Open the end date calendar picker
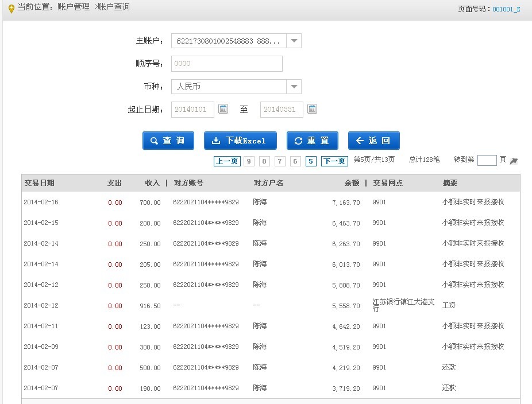 pos(312,109)
